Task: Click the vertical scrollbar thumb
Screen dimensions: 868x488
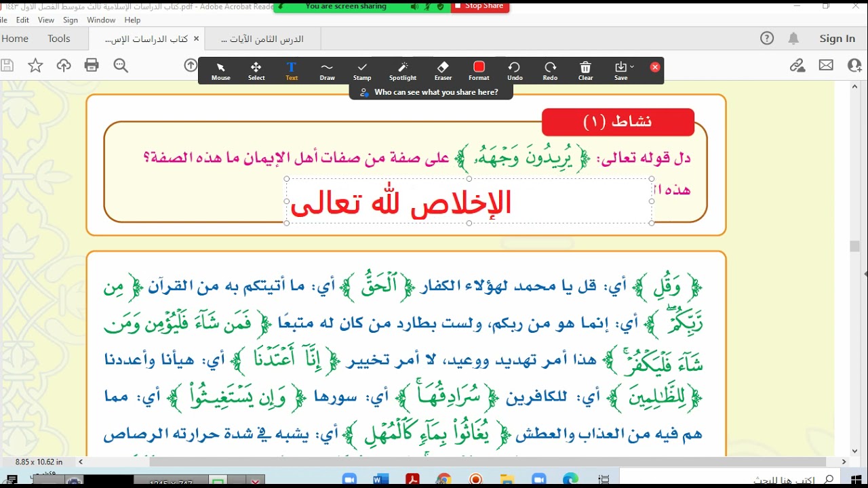Action: tap(854, 247)
